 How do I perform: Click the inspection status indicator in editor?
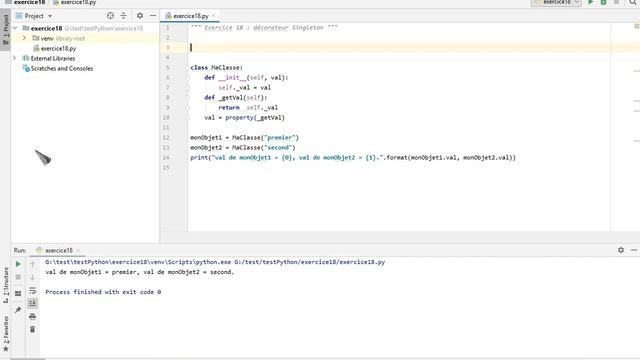pos(636,26)
